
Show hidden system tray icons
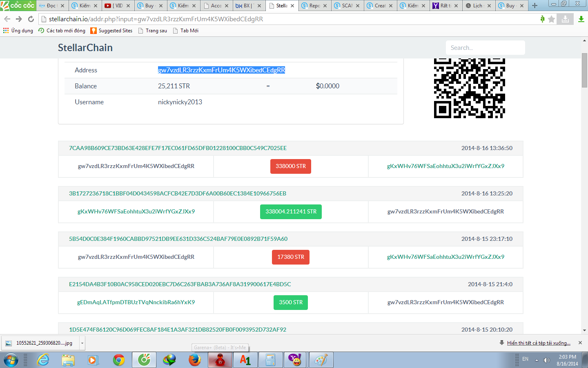(537, 360)
